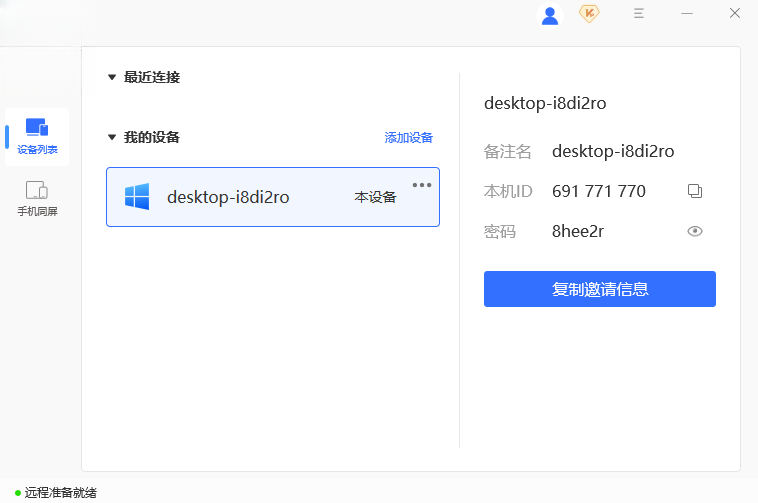The image size is (758, 503).
Task: Click the 备注名 value desktop-i8di2ro
Action: click(x=613, y=151)
